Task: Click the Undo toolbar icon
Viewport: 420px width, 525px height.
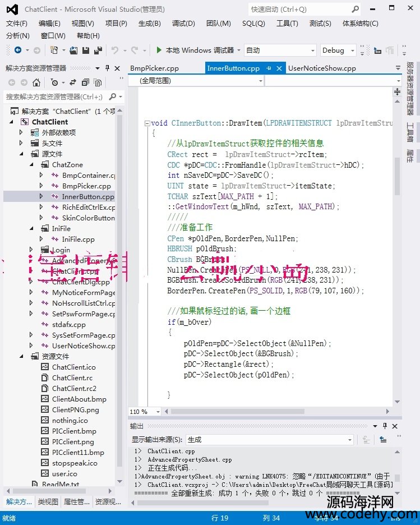Action: (x=115, y=50)
